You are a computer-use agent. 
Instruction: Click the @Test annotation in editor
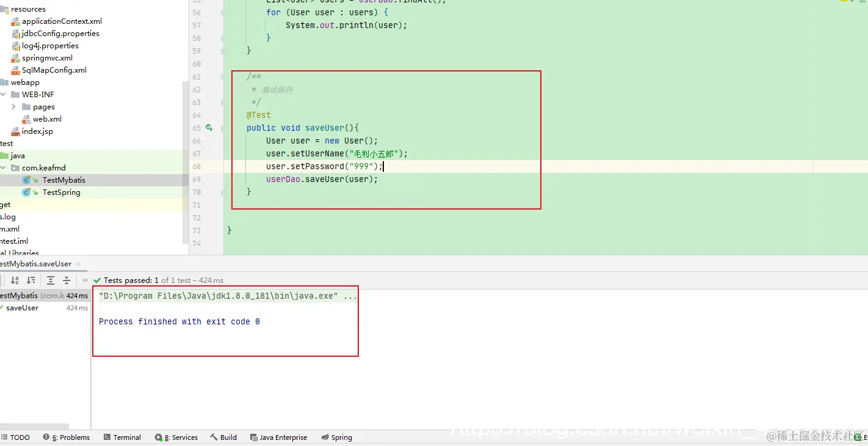[x=259, y=115]
